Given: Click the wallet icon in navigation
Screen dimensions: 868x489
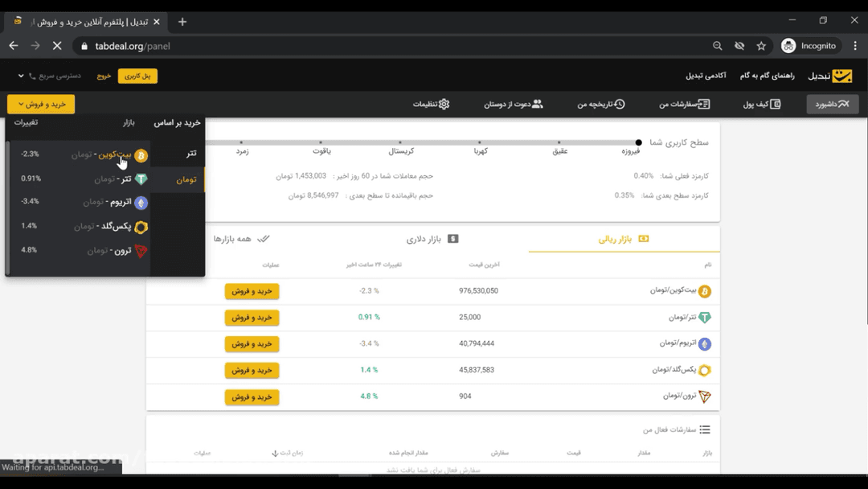Looking at the screenshot, I should pyautogui.click(x=776, y=104).
